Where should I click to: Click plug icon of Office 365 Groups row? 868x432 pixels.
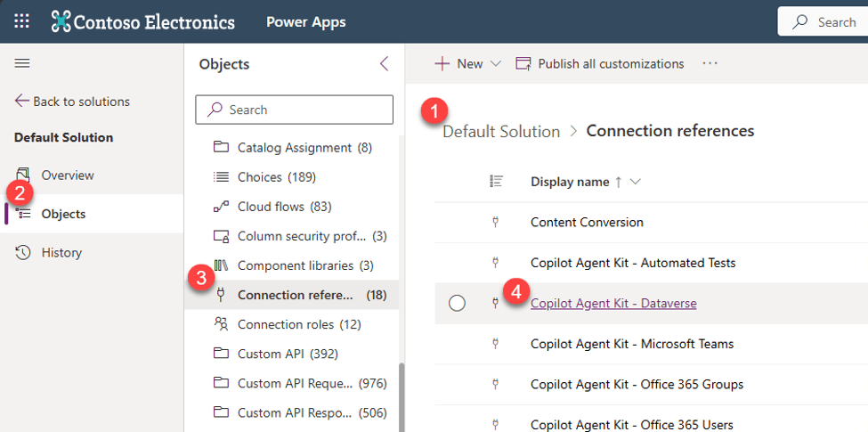(496, 384)
